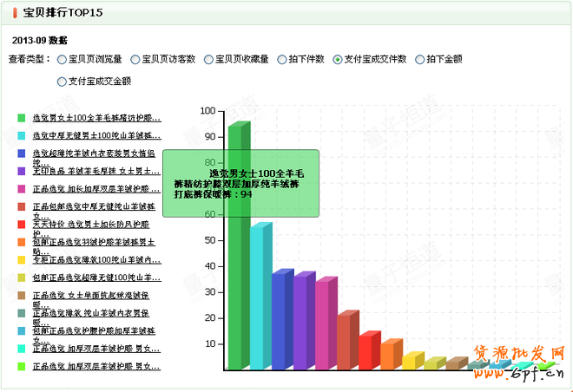The height and width of the screenshot is (392, 573).
Task: Click the purple legend swatch beside 无印良品
Action: tap(21, 172)
